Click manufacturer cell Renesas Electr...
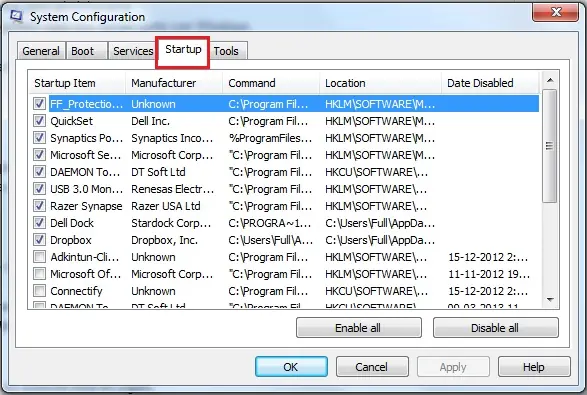 [x=173, y=189]
